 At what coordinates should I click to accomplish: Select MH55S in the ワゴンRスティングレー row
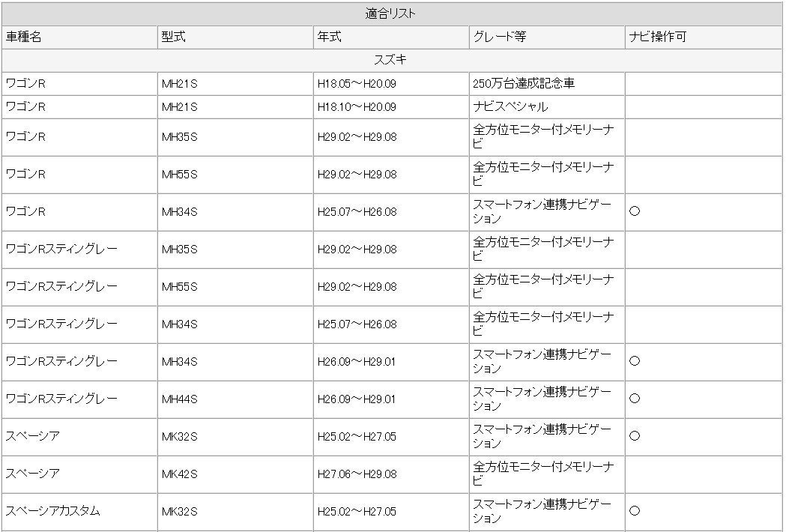point(180,287)
